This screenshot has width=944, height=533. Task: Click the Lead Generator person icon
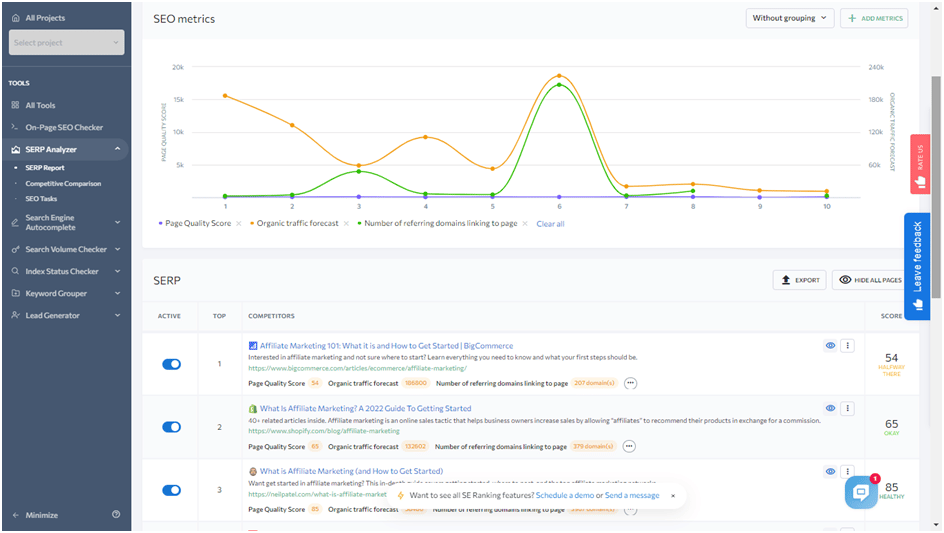click(16, 315)
